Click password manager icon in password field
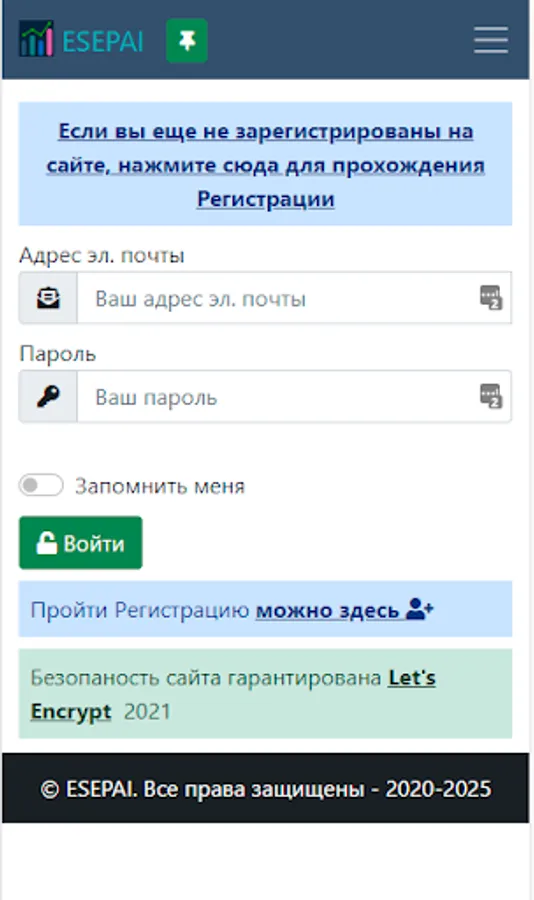This screenshot has width=534, height=900. (491, 396)
